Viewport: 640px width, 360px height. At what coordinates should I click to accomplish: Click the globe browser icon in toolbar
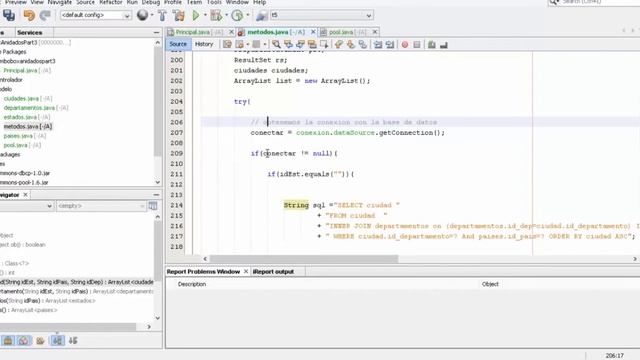click(142, 15)
